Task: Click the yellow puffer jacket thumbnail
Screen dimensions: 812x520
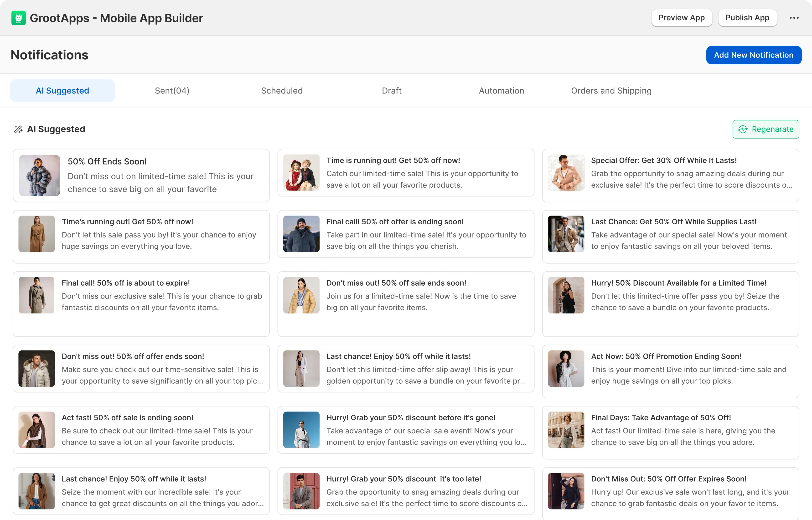Action: [x=301, y=295]
